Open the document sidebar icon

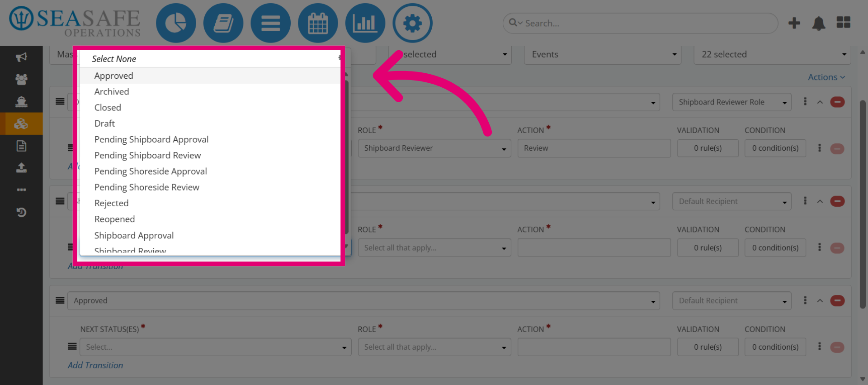pyautogui.click(x=21, y=146)
